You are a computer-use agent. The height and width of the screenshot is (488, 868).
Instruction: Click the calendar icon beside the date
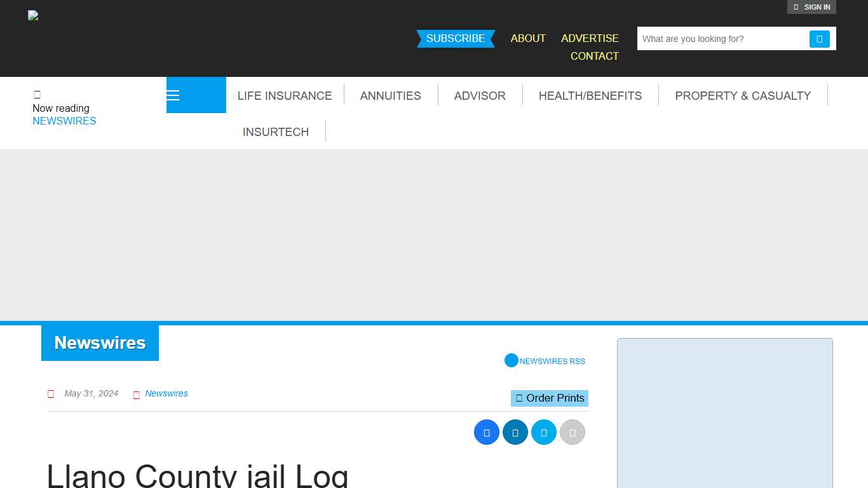(x=51, y=393)
